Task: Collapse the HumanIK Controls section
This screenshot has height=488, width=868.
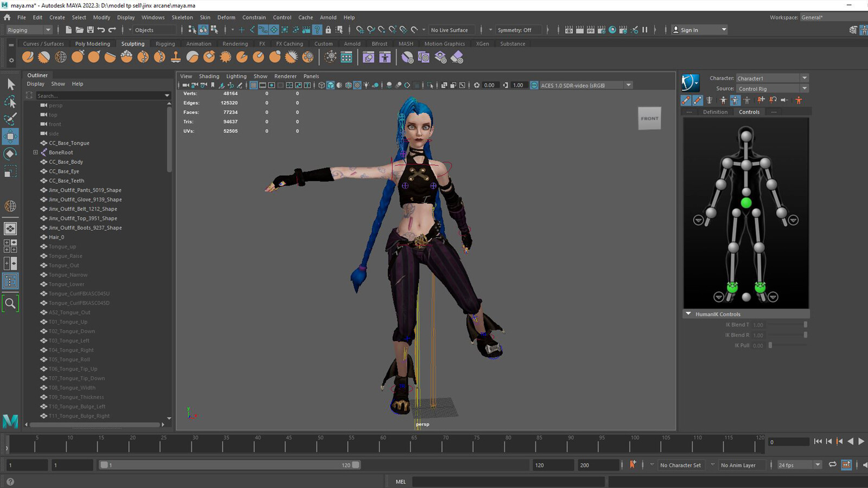Action: [x=688, y=314]
